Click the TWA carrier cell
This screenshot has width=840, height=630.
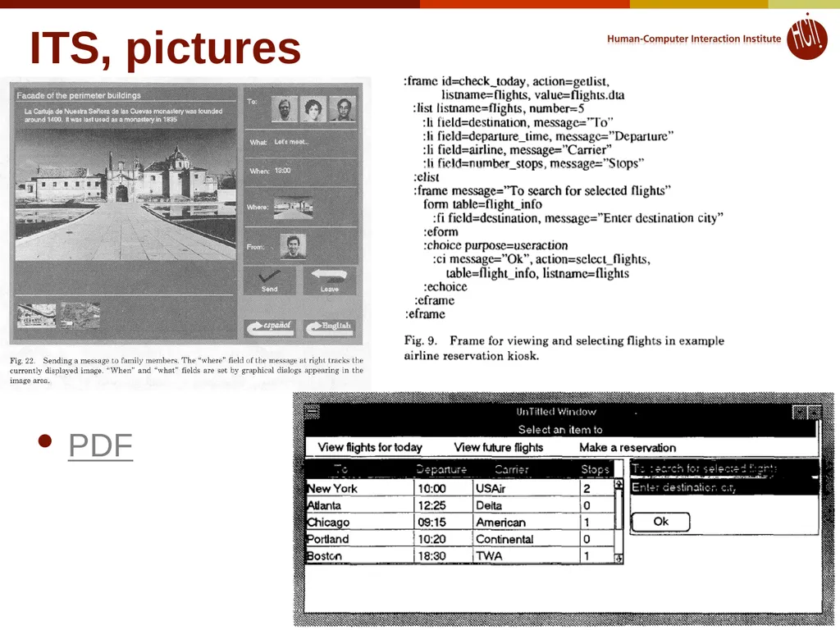click(x=526, y=555)
